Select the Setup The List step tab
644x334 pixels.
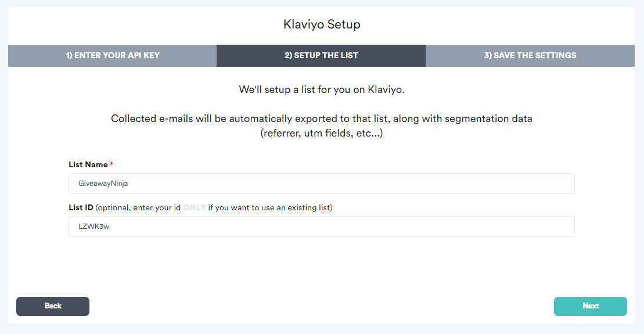coord(321,55)
